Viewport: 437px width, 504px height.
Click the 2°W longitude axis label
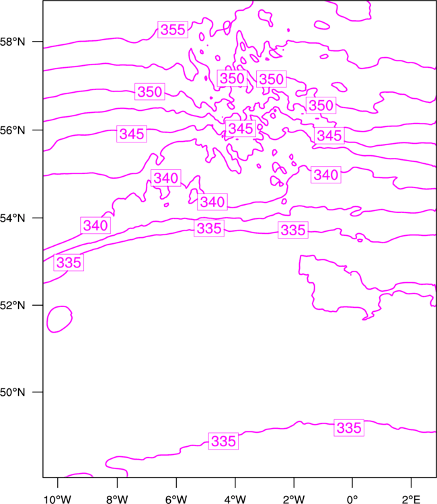point(294,499)
